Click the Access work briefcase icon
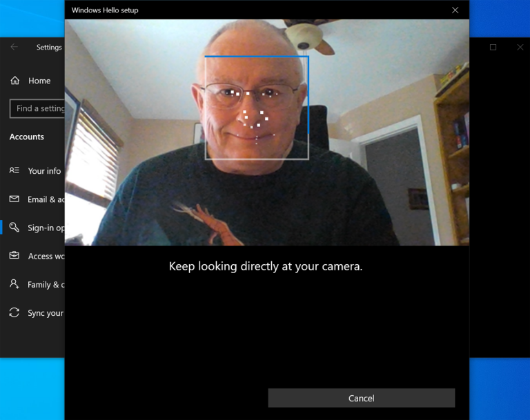Screen dimensions: 530x420 14,255
